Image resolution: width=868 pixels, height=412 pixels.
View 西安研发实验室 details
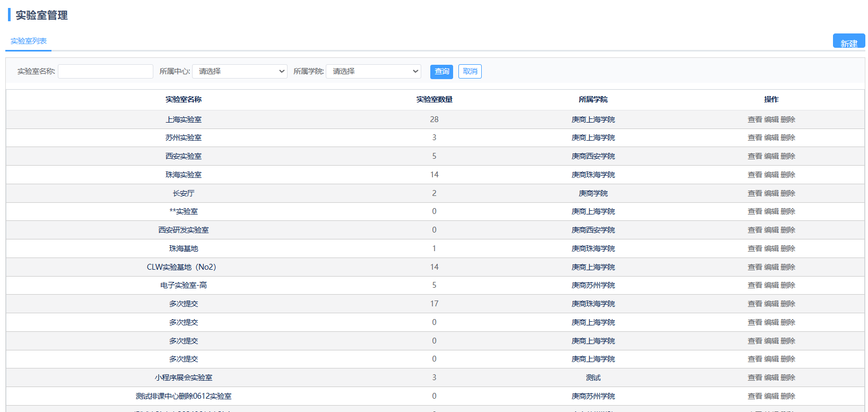coord(754,230)
